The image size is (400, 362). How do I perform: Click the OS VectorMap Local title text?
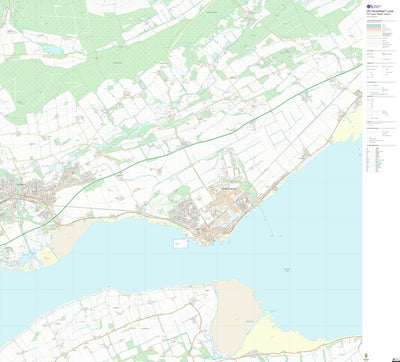(380, 11)
